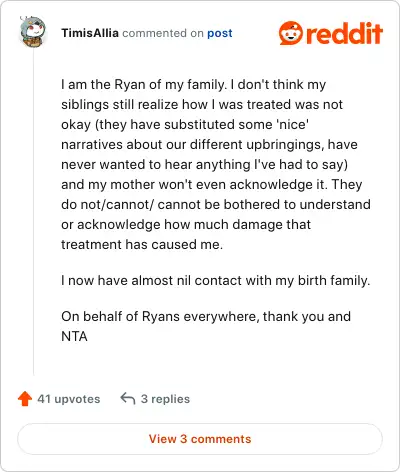Click the "commented on" text

(163, 33)
